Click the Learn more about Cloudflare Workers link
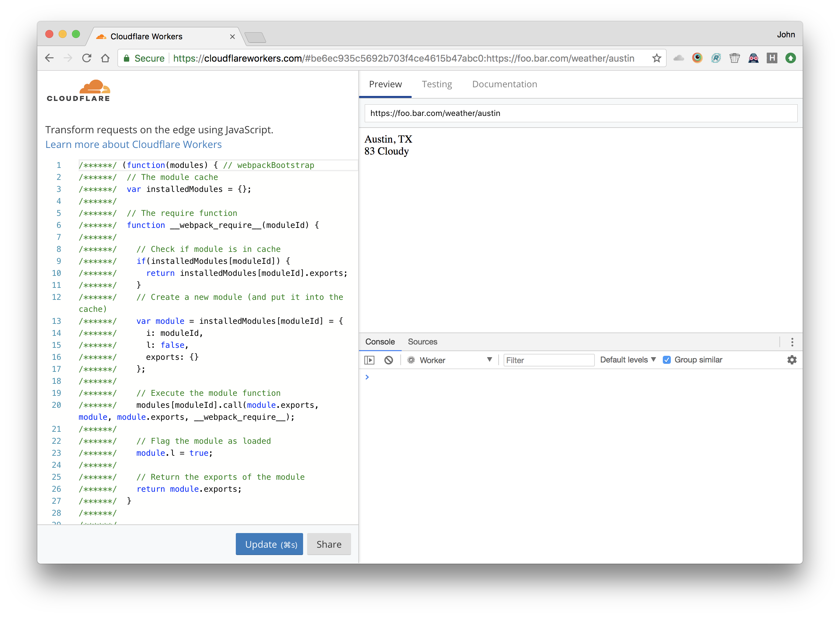840x617 pixels. [x=133, y=144]
